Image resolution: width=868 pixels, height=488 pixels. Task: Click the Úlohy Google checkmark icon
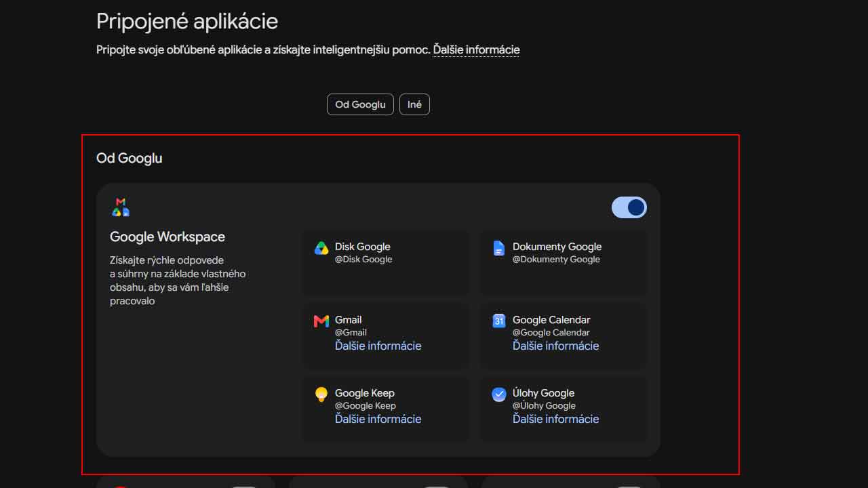tap(499, 394)
